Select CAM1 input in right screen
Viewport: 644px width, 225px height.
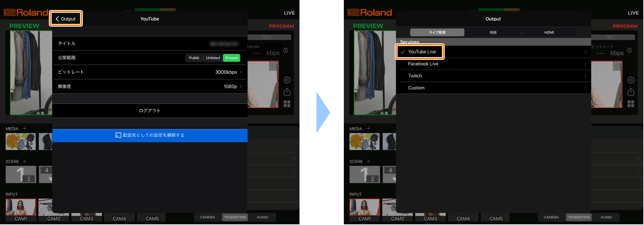(x=365, y=210)
